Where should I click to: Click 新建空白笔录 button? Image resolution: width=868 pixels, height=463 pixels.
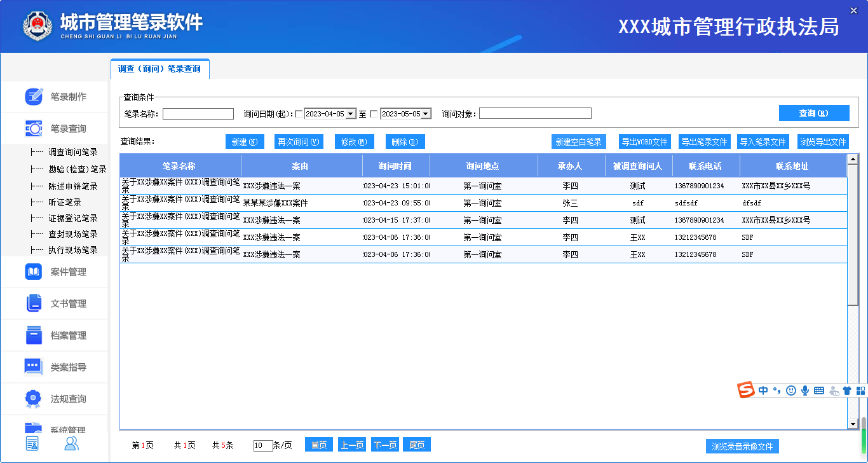pyautogui.click(x=578, y=142)
